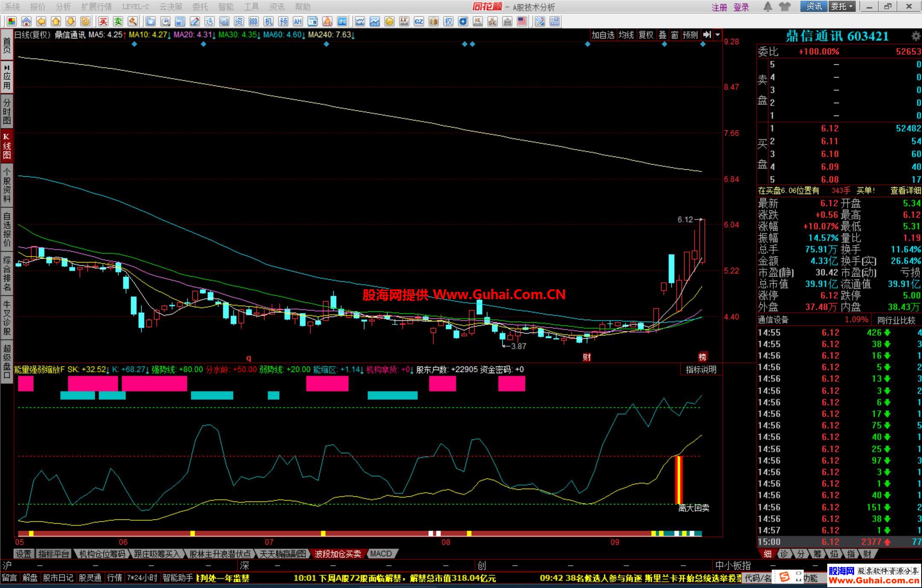Screen dimensions: 922x588
Task: Open the 报价 menu
Action: tap(38, 7)
